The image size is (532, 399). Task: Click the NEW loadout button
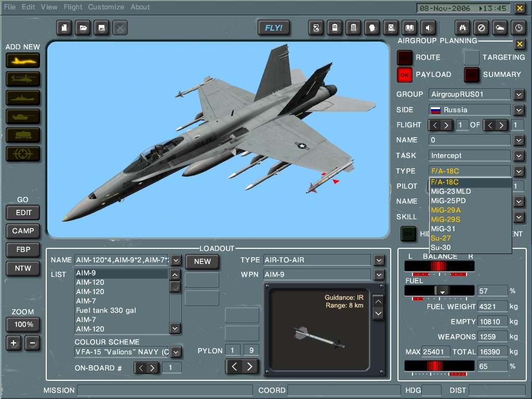tap(202, 262)
